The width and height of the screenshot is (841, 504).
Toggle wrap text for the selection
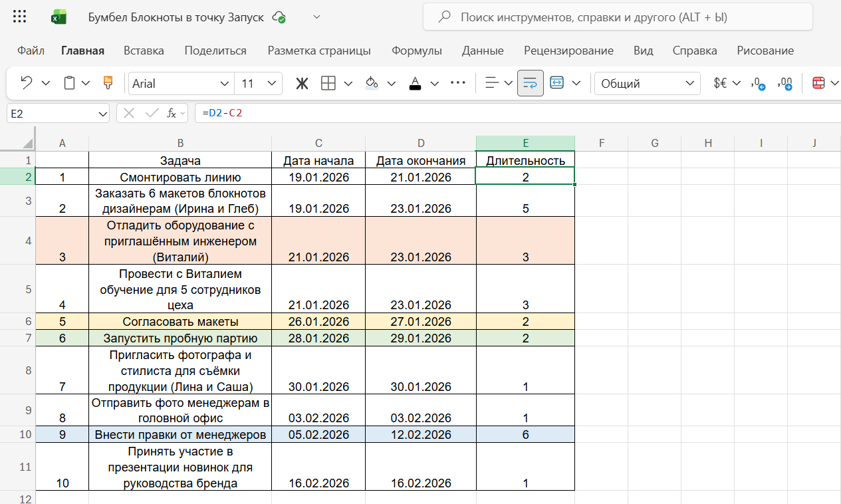tap(530, 83)
